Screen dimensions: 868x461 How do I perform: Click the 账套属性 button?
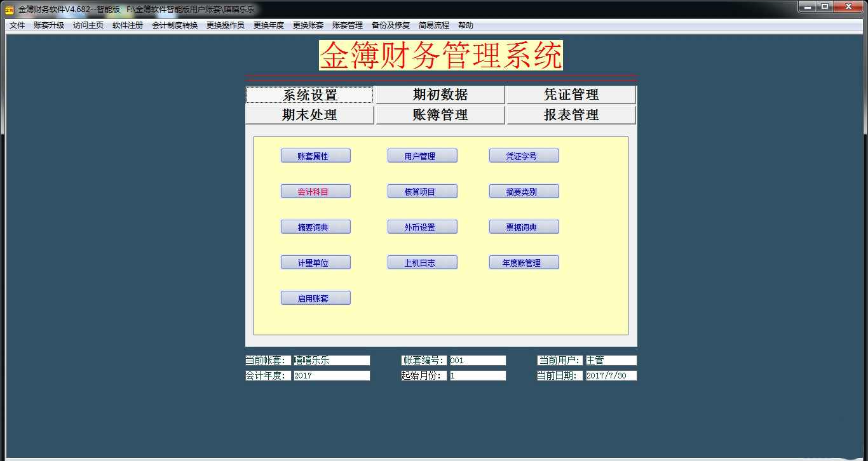pyautogui.click(x=316, y=156)
